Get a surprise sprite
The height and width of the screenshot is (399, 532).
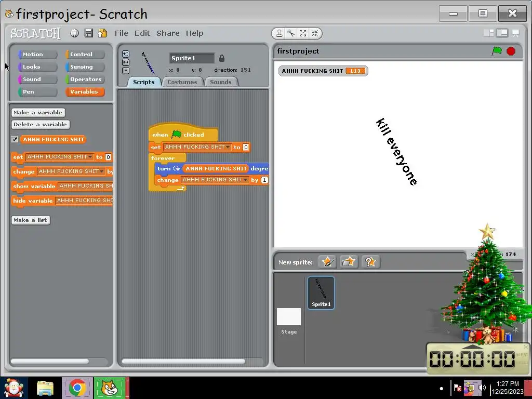(370, 262)
